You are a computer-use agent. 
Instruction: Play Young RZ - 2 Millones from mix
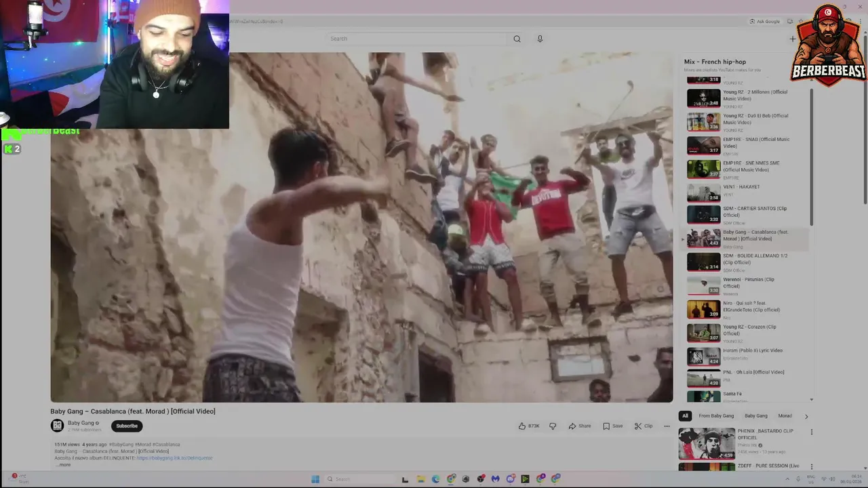click(746, 98)
